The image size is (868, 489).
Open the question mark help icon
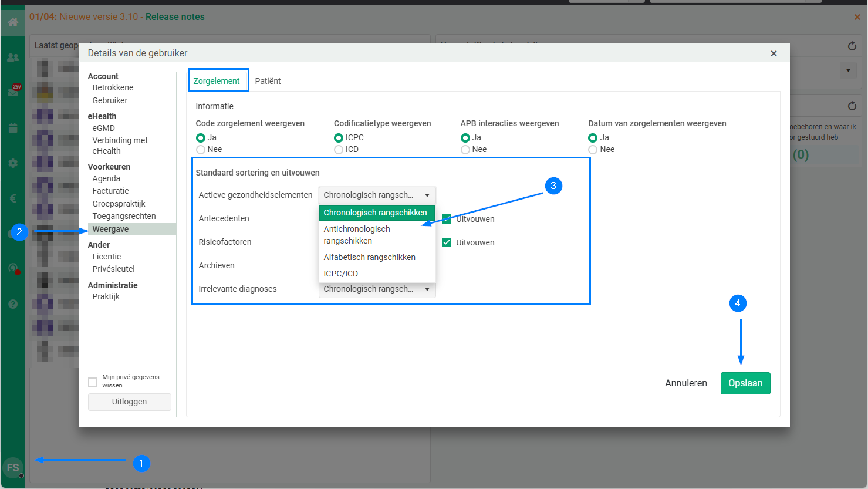[x=13, y=304]
